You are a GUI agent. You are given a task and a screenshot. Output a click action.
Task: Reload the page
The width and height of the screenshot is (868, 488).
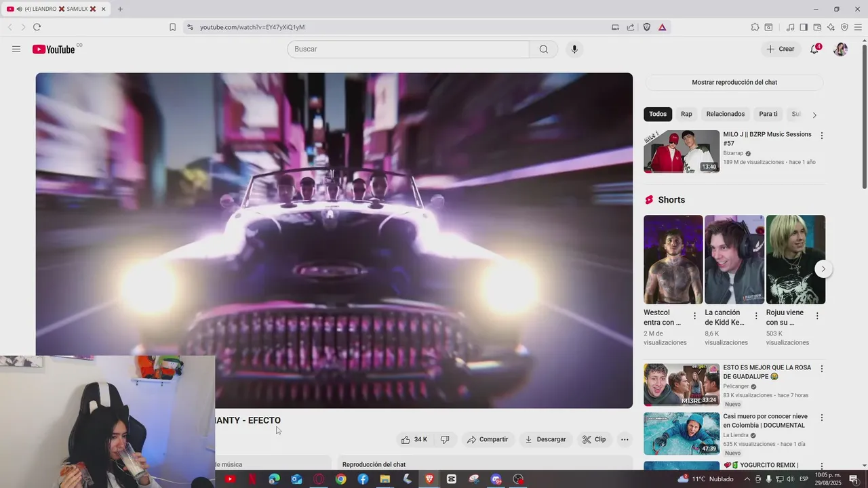(37, 27)
